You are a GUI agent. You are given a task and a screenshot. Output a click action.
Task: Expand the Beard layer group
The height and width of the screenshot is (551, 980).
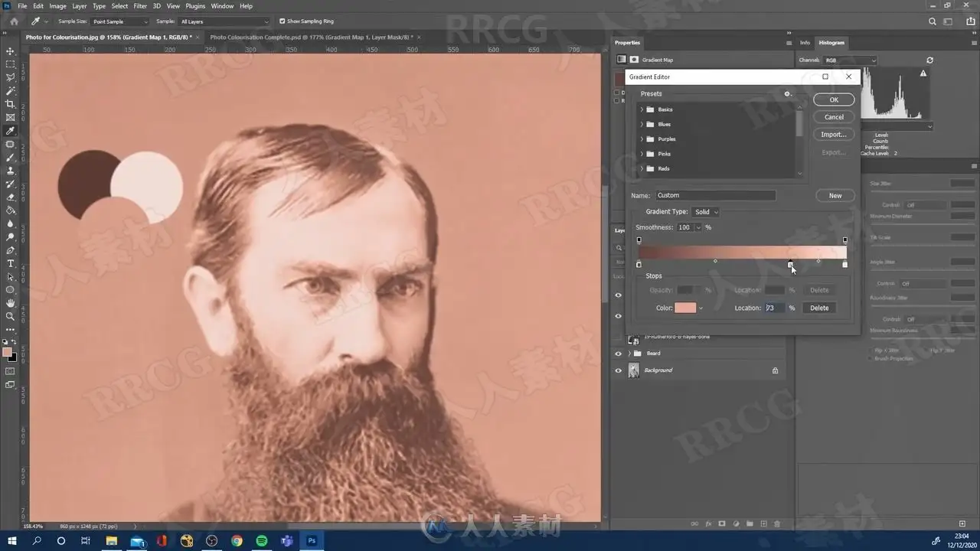[x=629, y=354]
